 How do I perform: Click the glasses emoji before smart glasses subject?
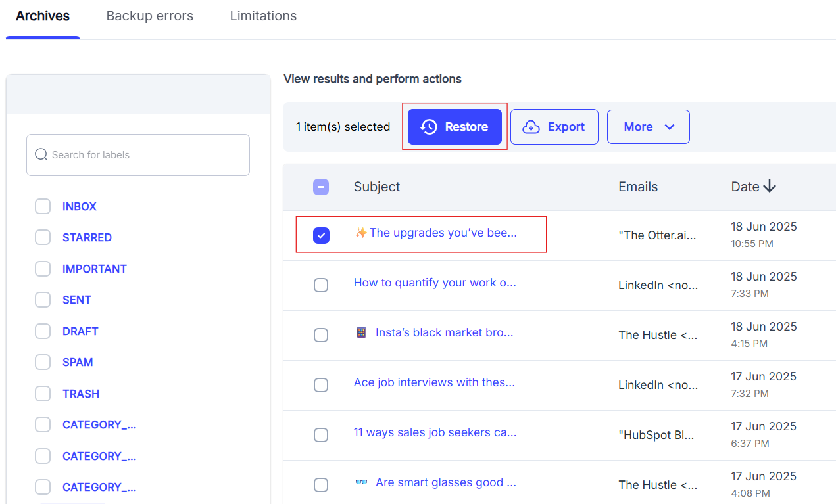tap(361, 482)
